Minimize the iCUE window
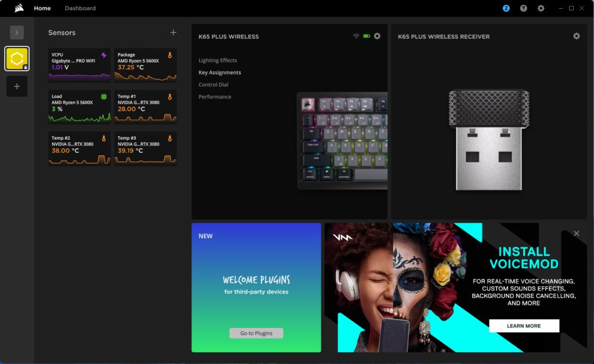 pos(561,8)
